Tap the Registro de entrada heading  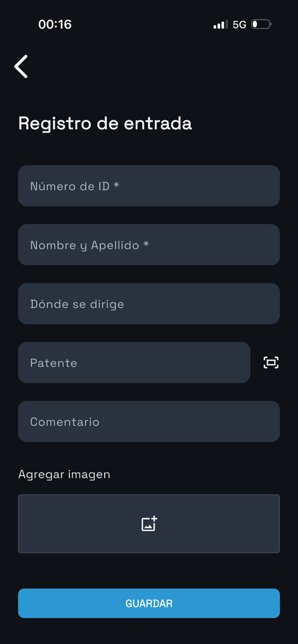tap(105, 124)
